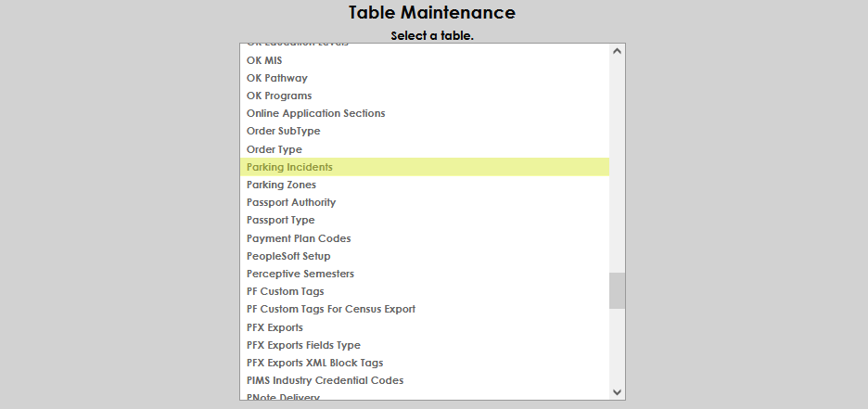Open PFX Exports XML Block Tags
Viewport: 868px width, 409px height.
click(x=314, y=363)
